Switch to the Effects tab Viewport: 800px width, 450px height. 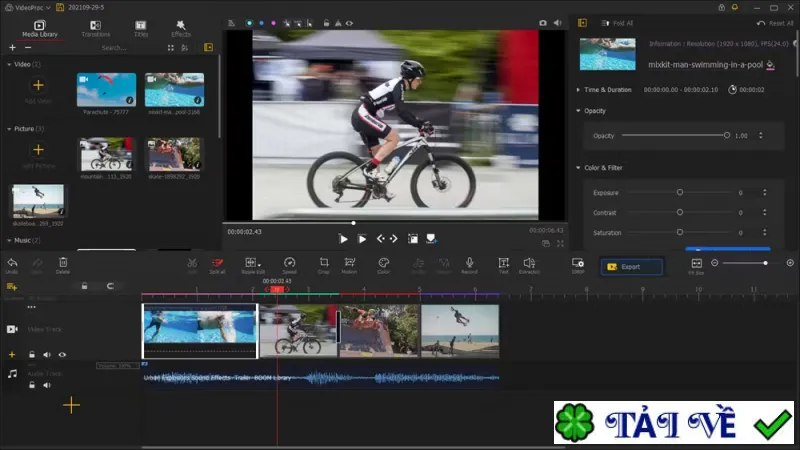coord(181,29)
